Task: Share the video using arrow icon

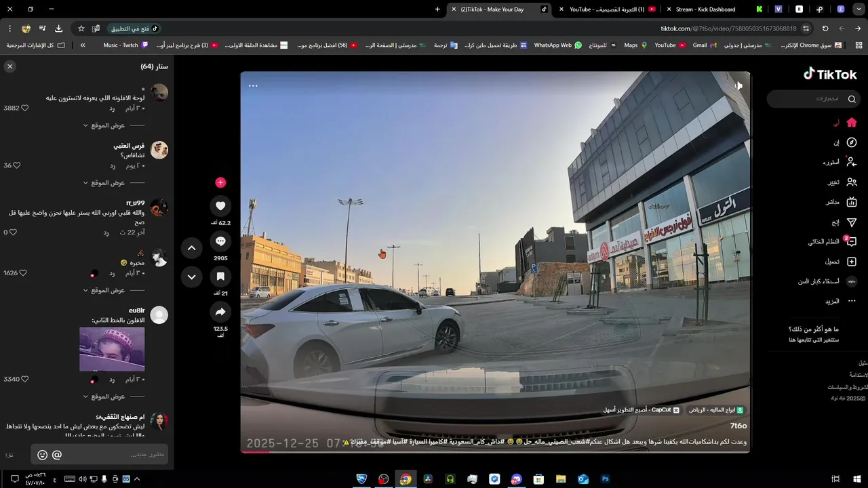Action: (220, 312)
